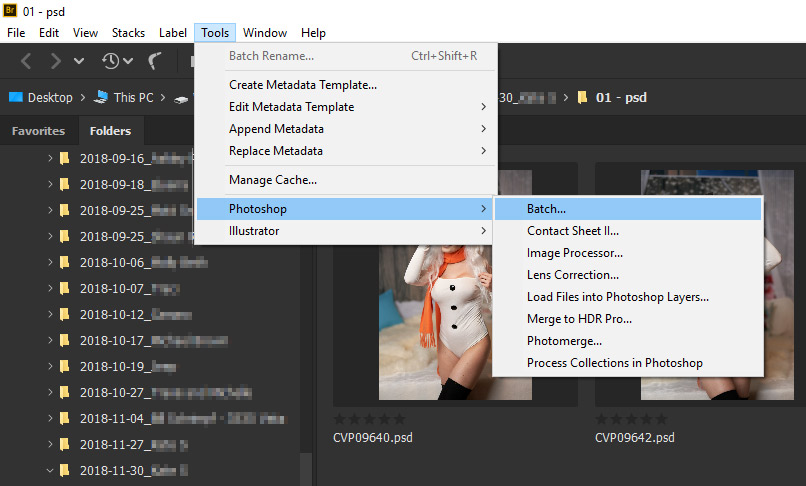Screen dimensions: 806x486
Task: Click the boomerang return to Photoshop icon
Action: (x=154, y=61)
